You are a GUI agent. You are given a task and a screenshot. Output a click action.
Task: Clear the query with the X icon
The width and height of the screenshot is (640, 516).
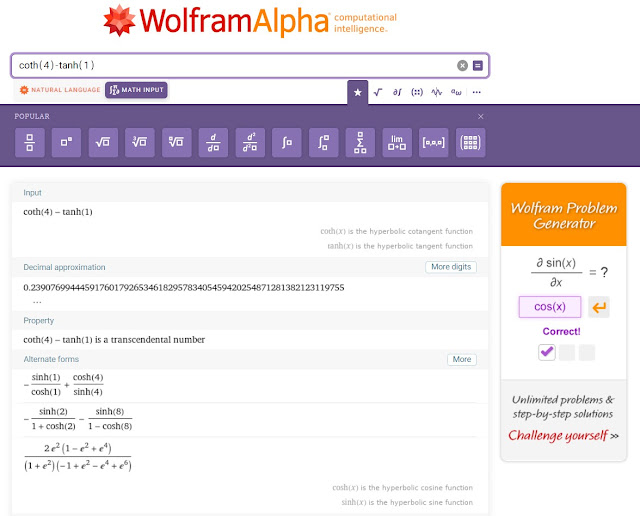point(462,65)
